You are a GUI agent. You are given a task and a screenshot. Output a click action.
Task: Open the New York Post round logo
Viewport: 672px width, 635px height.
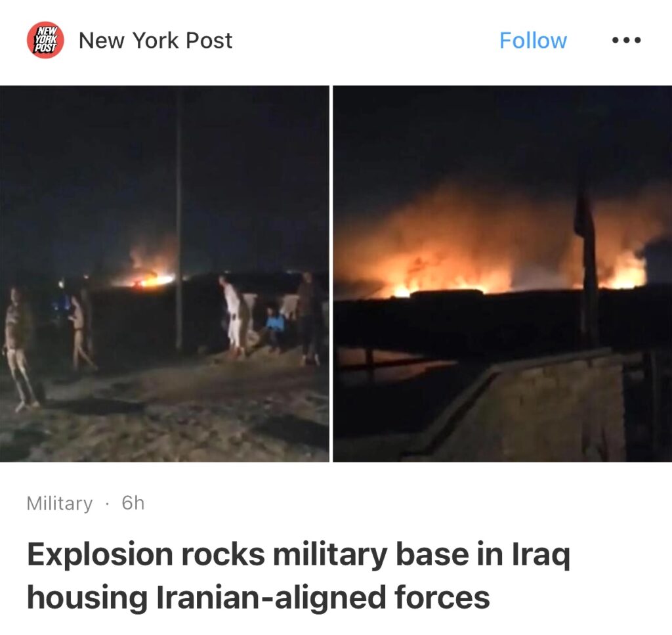(45, 40)
